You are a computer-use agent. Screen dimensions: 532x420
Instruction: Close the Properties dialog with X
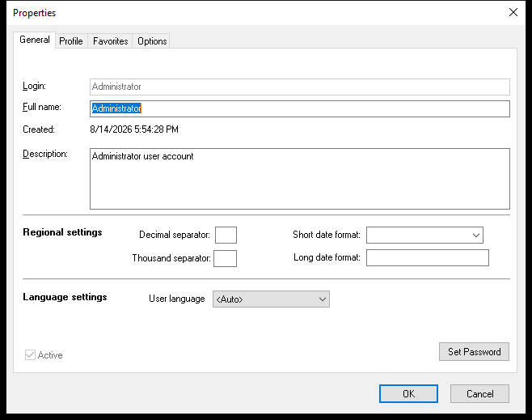(513, 12)
